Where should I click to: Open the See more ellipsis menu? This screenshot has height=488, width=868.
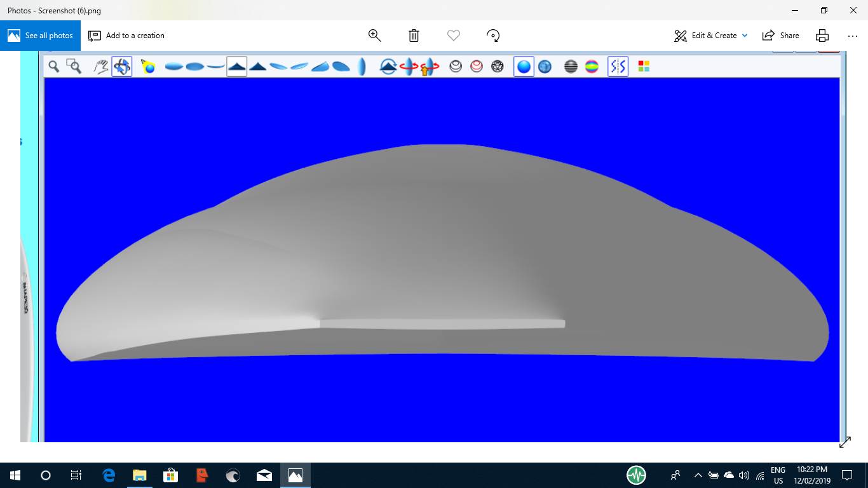tap(853, 36)
